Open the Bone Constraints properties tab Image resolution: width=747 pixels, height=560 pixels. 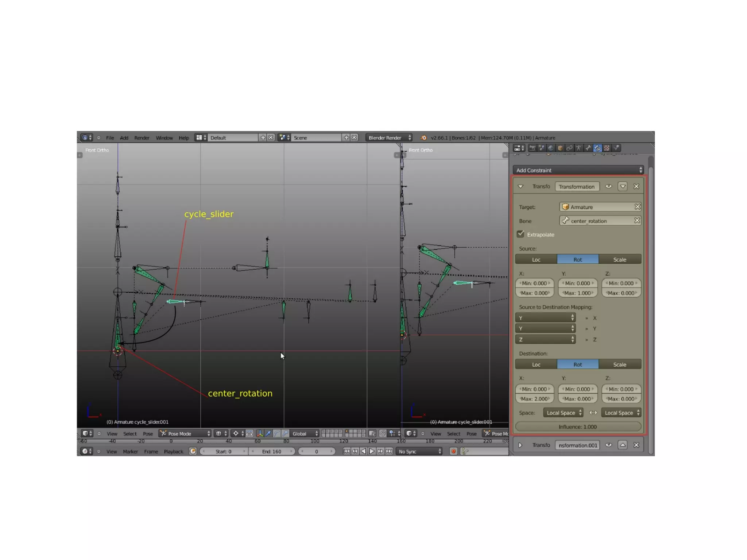point(597,148)
